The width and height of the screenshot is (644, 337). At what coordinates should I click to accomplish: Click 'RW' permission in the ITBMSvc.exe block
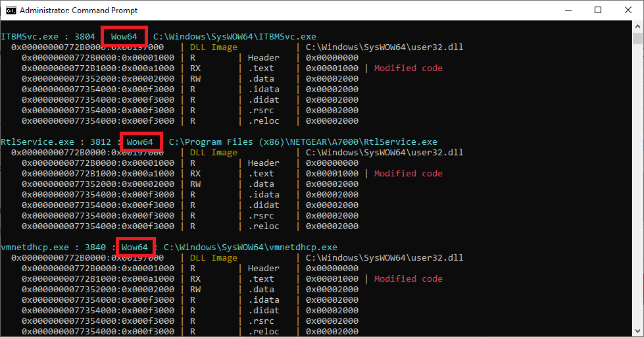(x=195, y=79)
